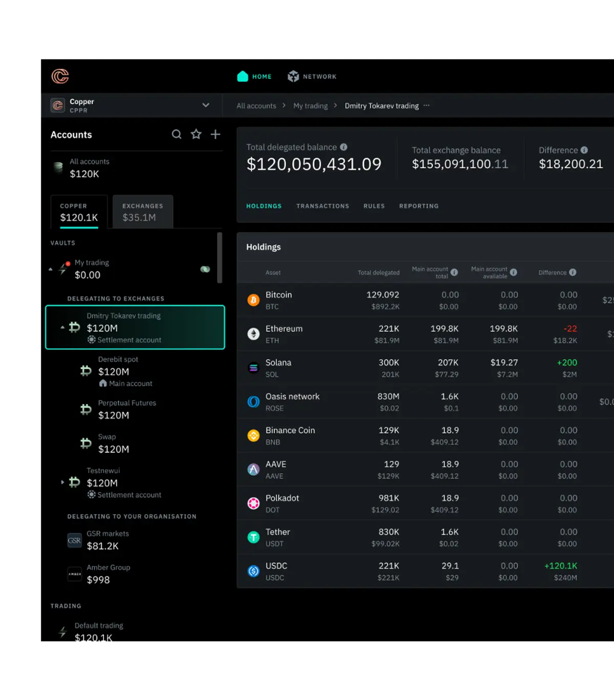614x700 pixels.
Task: Open the Copper CPPR organisation dropdown
Action: pos(206,105)
